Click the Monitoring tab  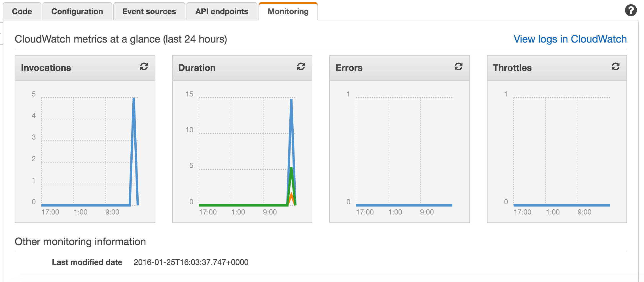tap(288, 11)
